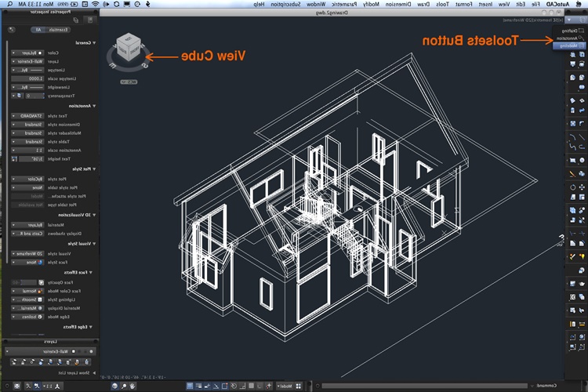Click the TOP face of the ViewCube

(x=129, y=38)
